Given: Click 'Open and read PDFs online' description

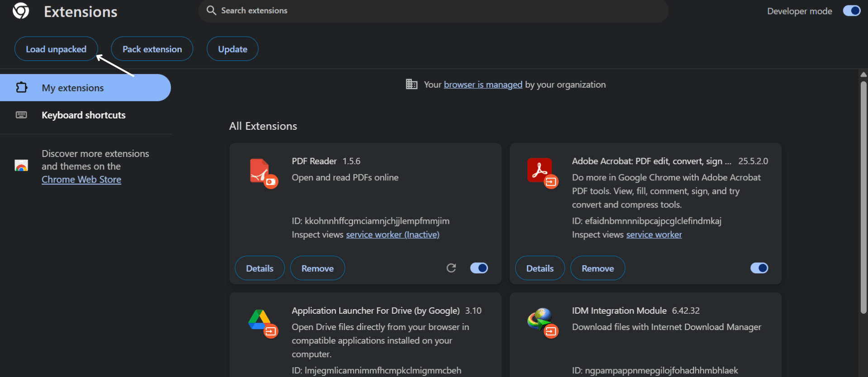Looking at the screenshot, I should coord(345,178).
